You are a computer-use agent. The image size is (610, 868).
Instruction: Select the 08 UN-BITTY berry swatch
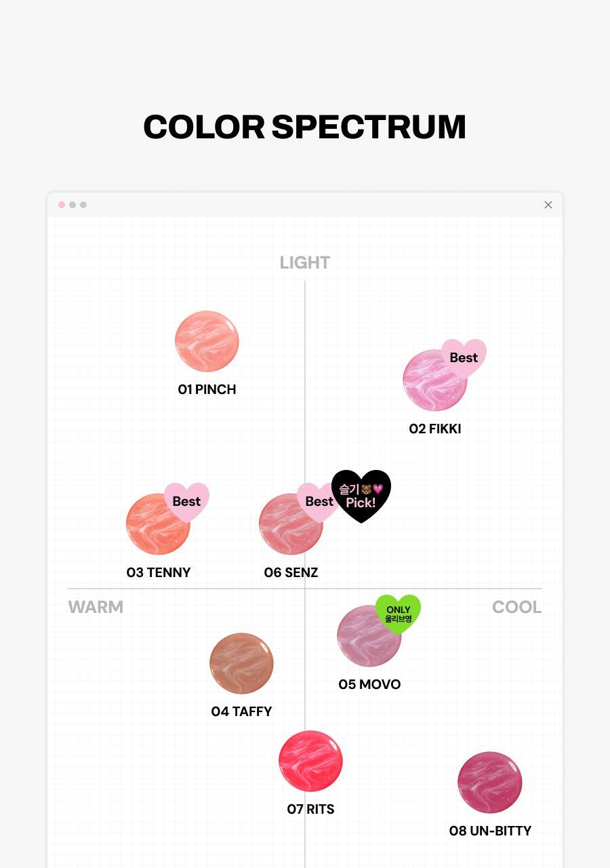click(489, 782)
